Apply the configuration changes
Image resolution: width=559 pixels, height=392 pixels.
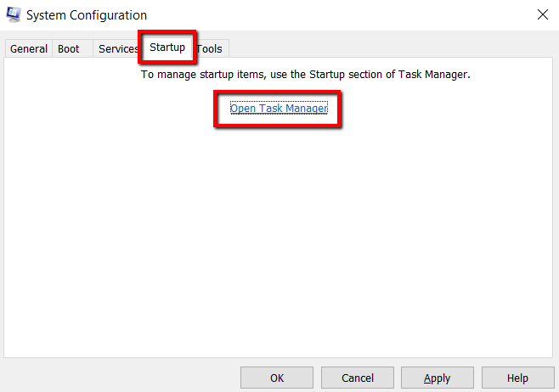point(437,378)
